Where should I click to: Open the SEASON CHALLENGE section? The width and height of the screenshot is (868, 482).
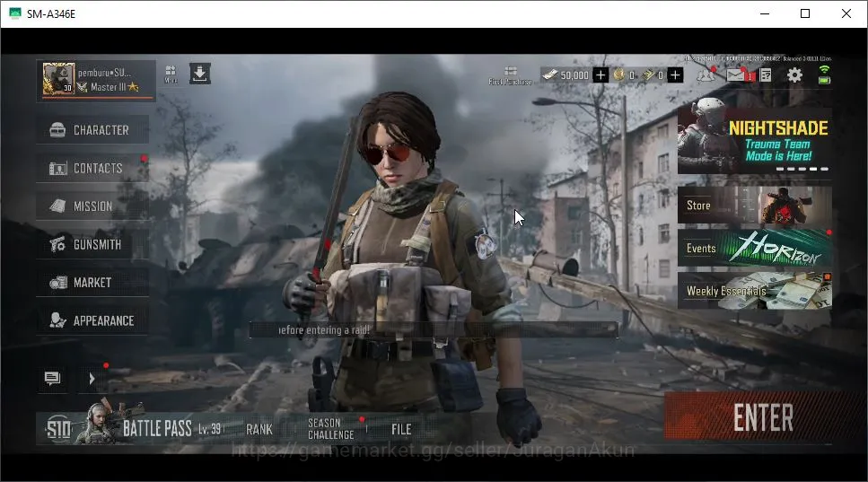(331, 429)
